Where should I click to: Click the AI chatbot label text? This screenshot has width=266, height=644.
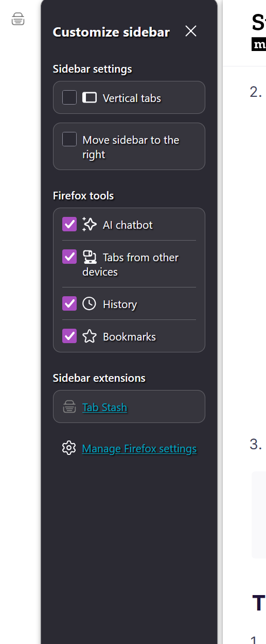(128, 225)
